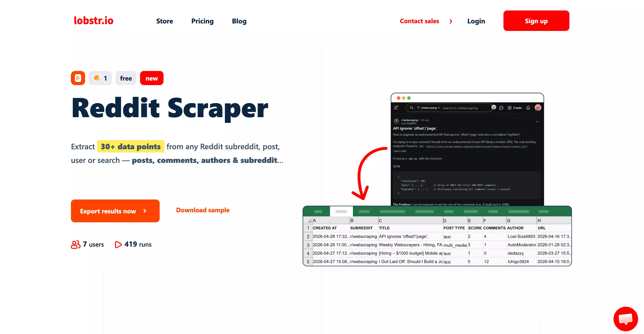644x334 pixels.
Task: Click the Search in r/webscraping field
Action: 460,108
